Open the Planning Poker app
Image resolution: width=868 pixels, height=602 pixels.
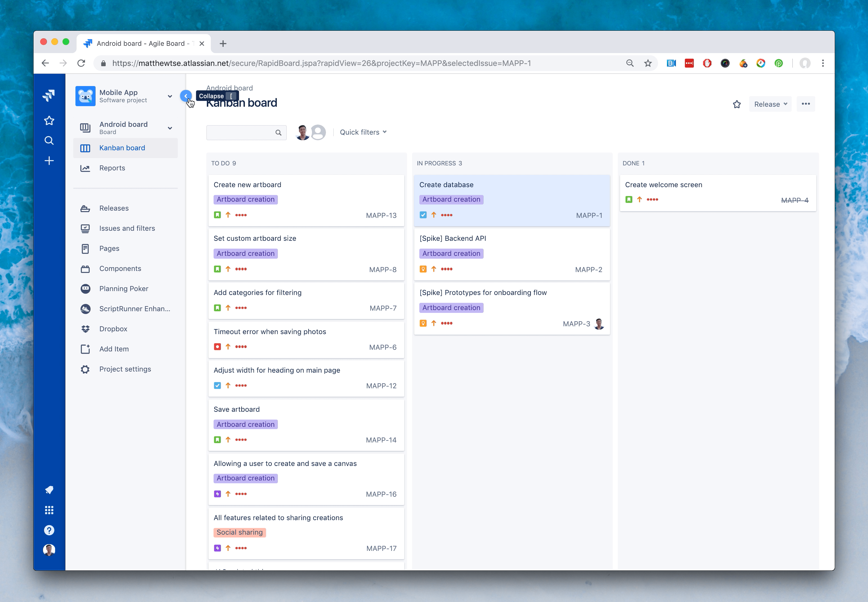pyautogui.click(x=124, y=289)
